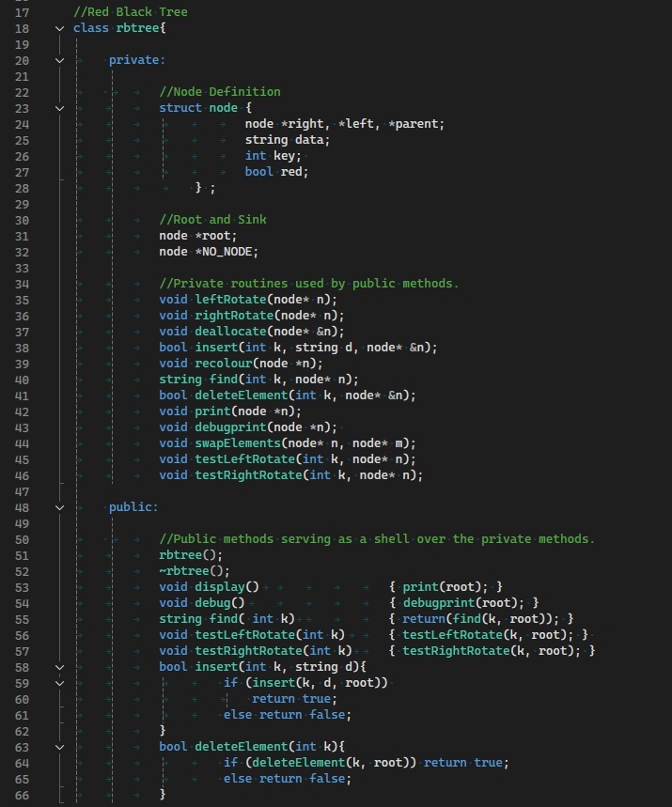Click the //Red Black Tree comment
The height and width of the screenshot is (807, 672).
pos(131,12)
